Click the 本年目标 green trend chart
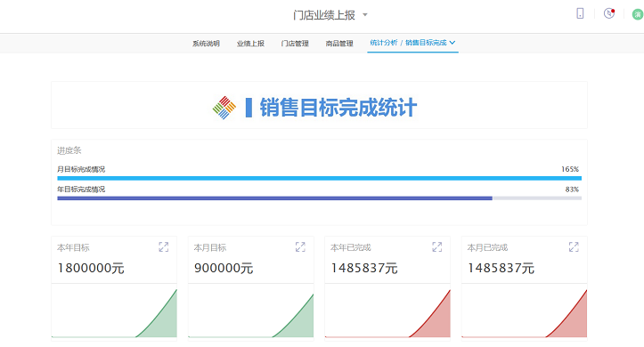Screen dimensions: 644x347 click(x=114, y=312)
